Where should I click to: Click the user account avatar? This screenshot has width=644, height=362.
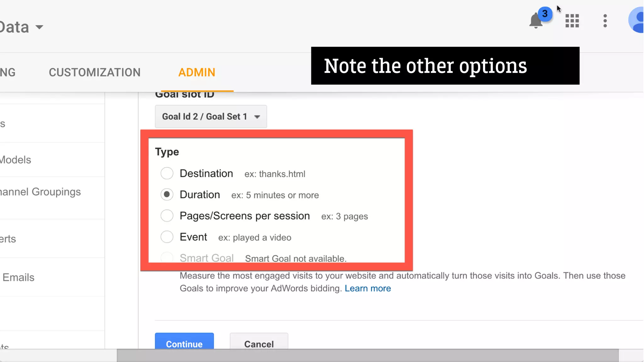637,20
